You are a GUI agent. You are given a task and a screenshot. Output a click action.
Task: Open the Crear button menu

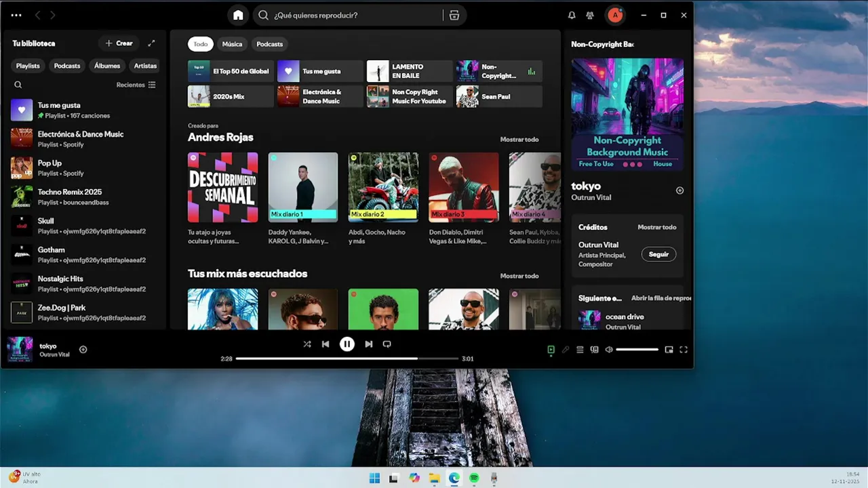coord(119,43)
